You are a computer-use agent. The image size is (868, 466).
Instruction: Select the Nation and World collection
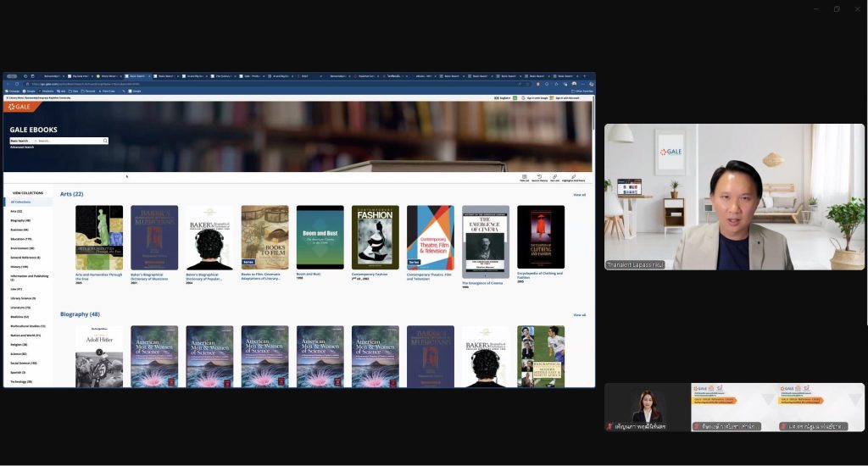tap(25, 336)
